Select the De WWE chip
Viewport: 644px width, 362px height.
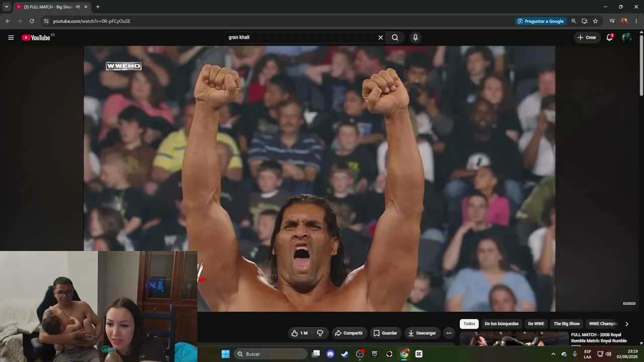tap(536, 324)
